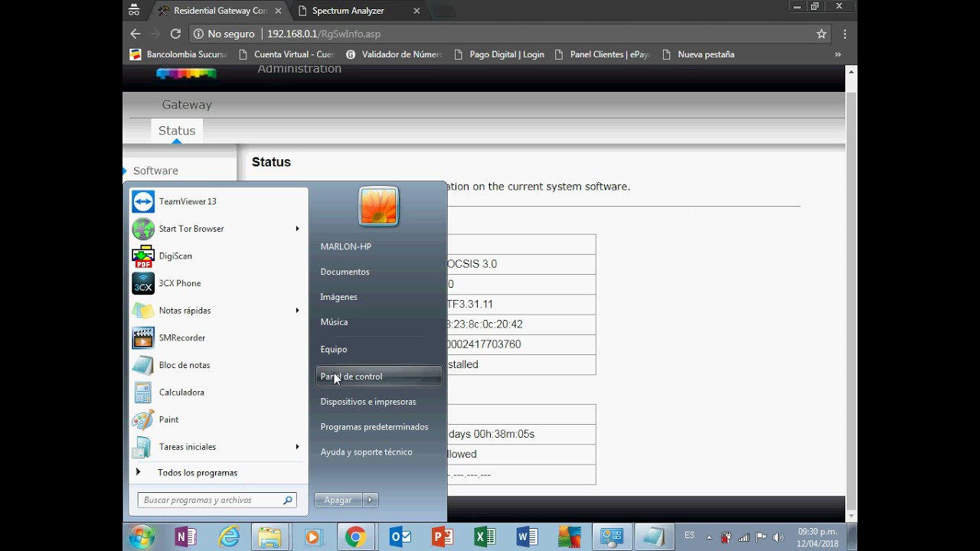Open Panel de control
This screenshot has height=551, width=980.
pos(379,377)
